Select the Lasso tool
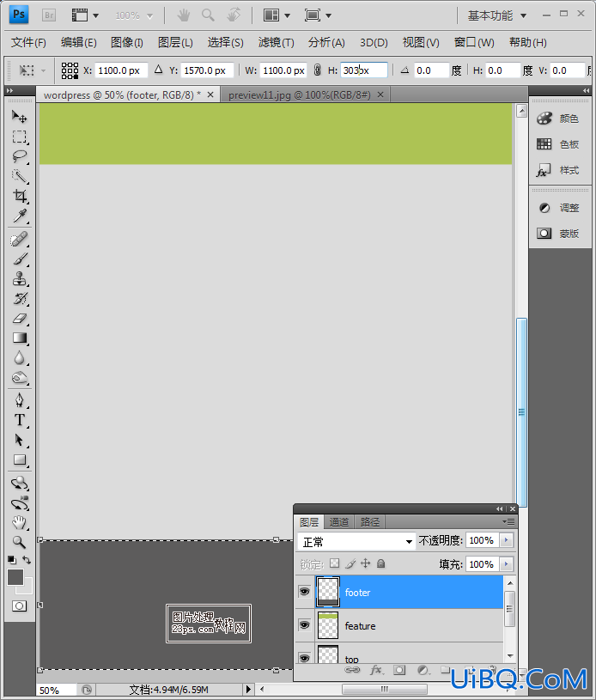 pyautogui.click(x=19, y=156)
